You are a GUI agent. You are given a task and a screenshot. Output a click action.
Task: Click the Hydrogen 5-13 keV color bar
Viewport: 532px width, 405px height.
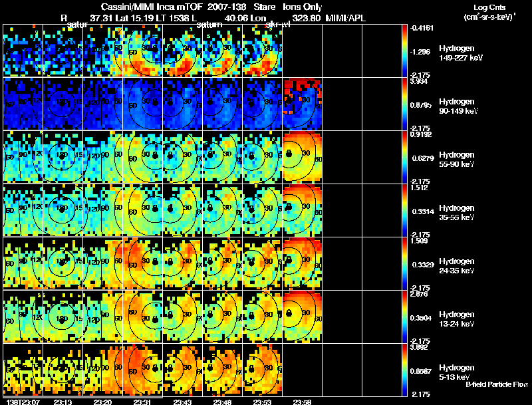[404, 370]
